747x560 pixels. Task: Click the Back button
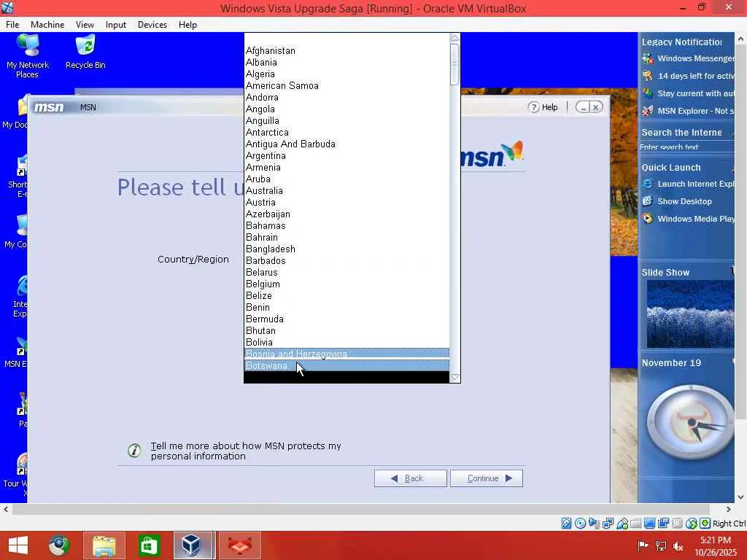click(x=410, y=478)
